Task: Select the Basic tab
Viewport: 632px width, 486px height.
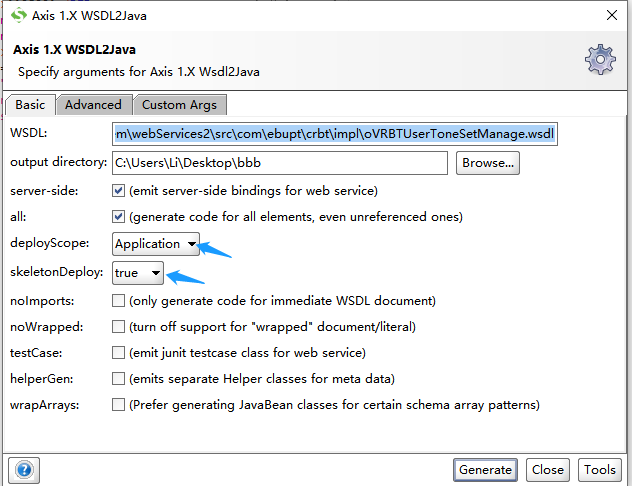Action: tap(30, 104)
